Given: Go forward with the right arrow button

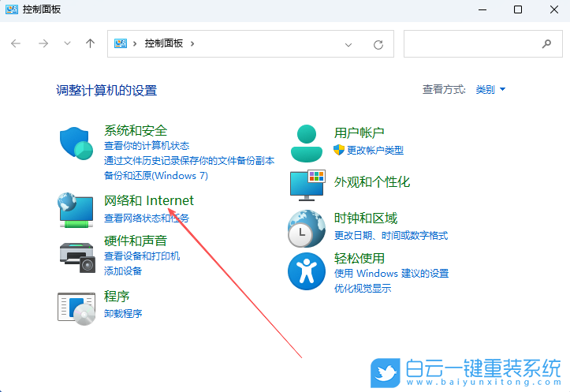Looking at the screenshot, I should coord(43,43).
